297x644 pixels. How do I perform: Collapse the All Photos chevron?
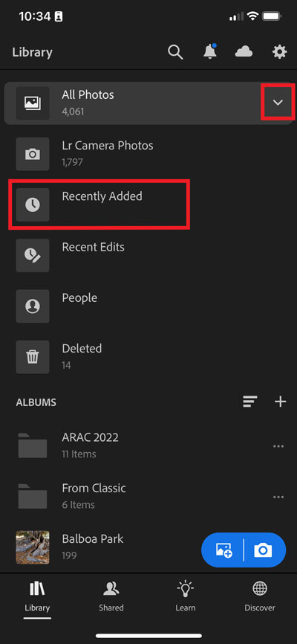pos(278,103)
